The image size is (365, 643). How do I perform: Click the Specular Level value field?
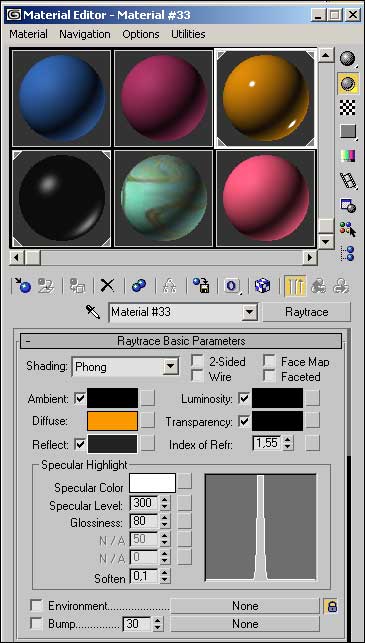(x=144, y=504)
